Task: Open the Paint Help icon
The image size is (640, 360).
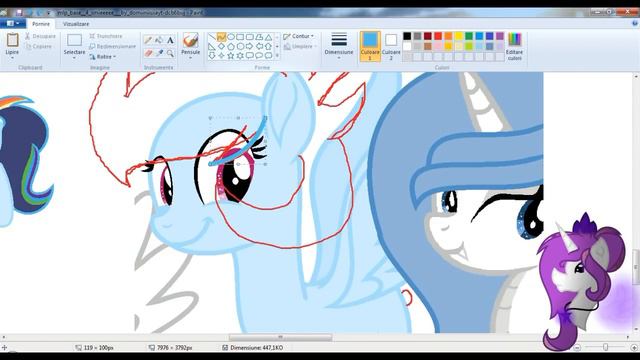Action: pos(635,24)
